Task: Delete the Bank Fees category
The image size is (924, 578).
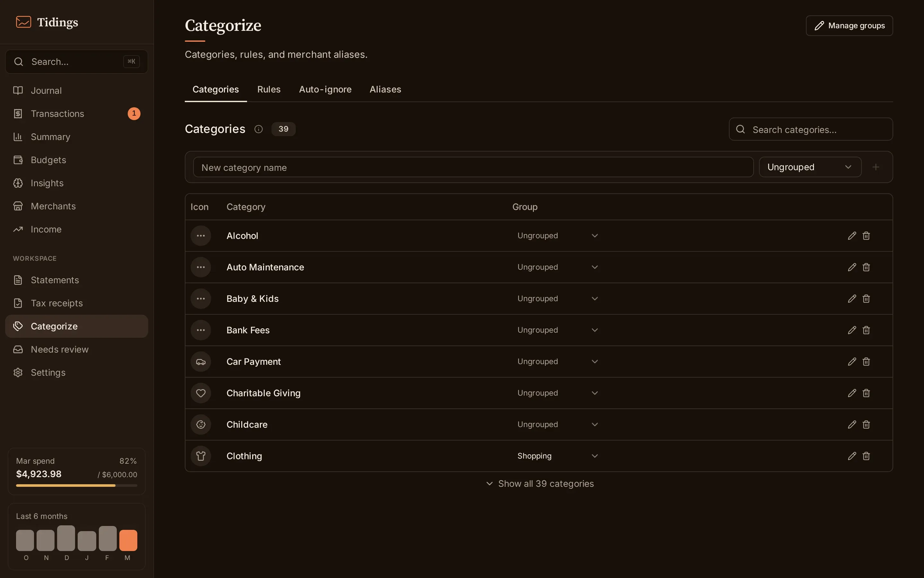Action: coord(866,330)
